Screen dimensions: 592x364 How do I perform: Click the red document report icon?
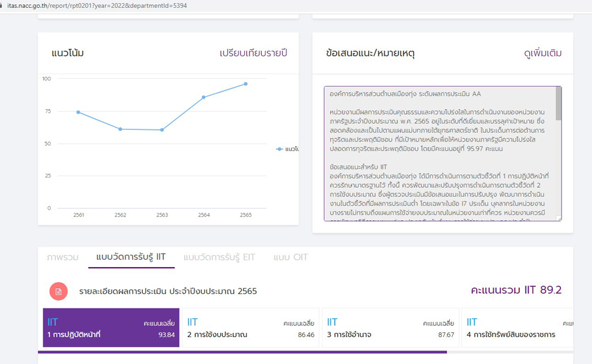click(x=59, y=291)
